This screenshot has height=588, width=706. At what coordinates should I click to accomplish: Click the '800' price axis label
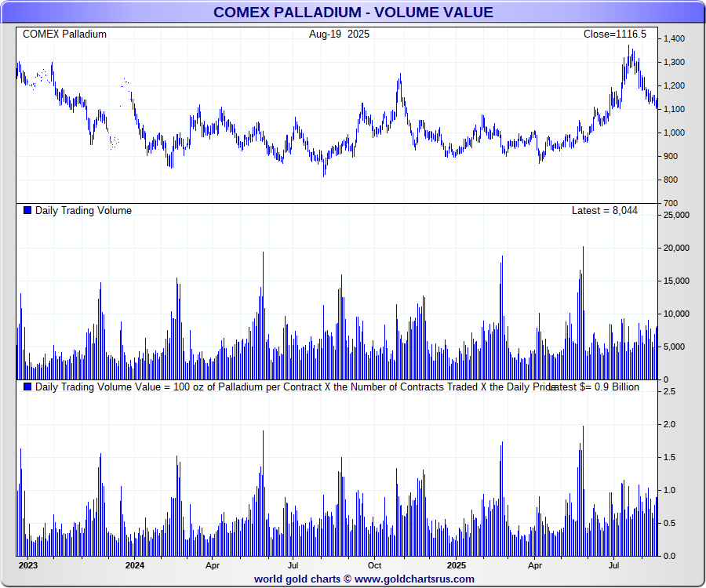tap(671, 180)
